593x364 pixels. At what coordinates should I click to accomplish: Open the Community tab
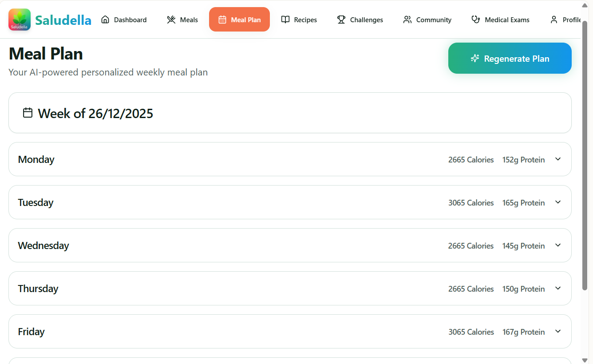click(x=427, y=20)
